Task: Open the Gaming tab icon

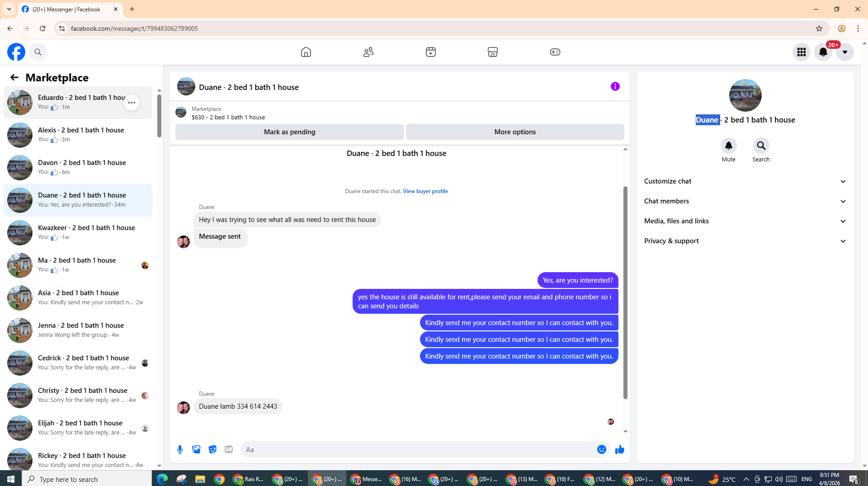Action: 555,52
